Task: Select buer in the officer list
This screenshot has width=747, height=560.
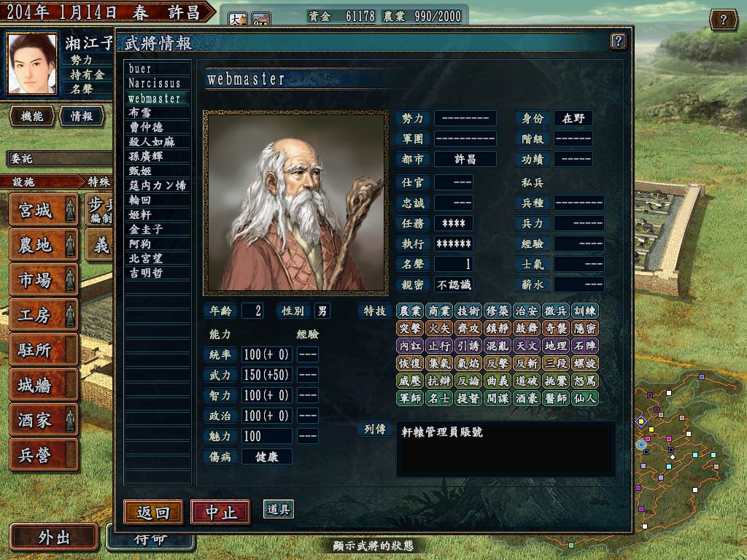Action: tap(158, 69)
